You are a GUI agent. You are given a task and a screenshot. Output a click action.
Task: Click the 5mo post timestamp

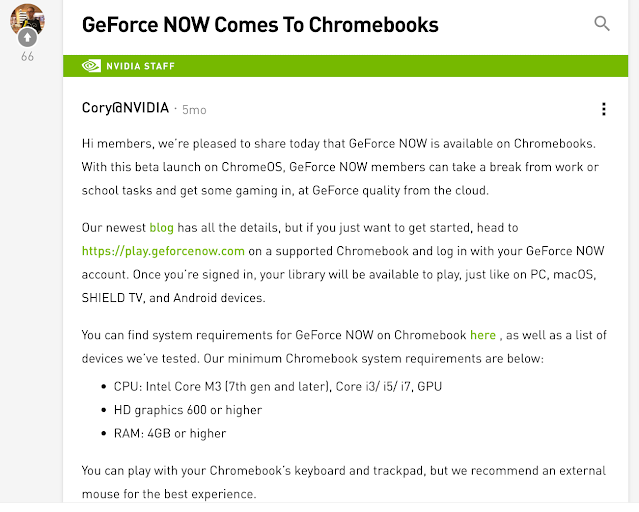[194, 110]
